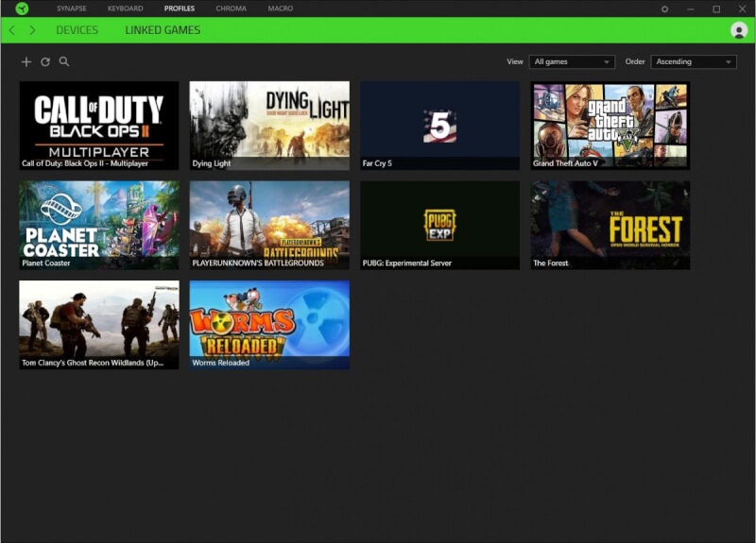
Task: Select PUBG: Experimental Server tile
Action: click(x=439, y=225)
